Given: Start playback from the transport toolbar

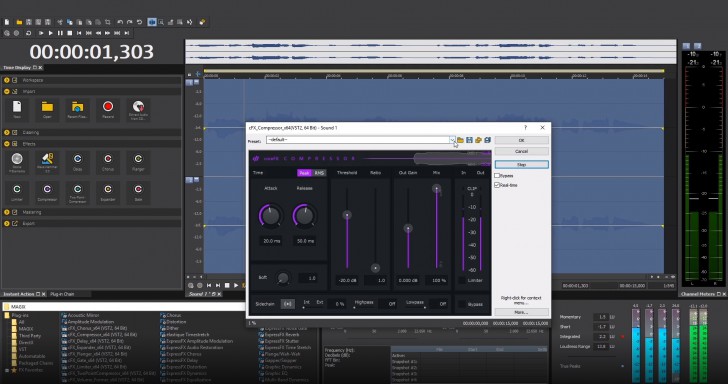Looking at the screenshot, I should [51, 33].
